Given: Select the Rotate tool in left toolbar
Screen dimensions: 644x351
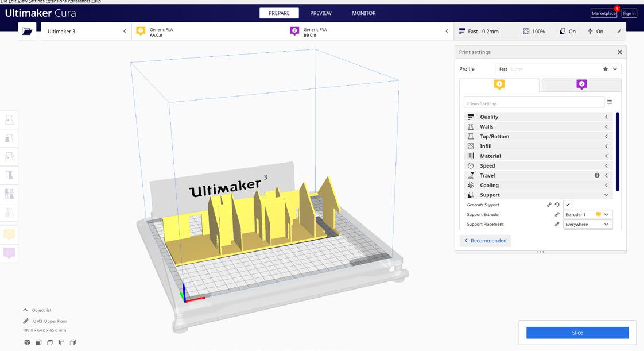Looking at the screenshot, I should coord(9,157).
